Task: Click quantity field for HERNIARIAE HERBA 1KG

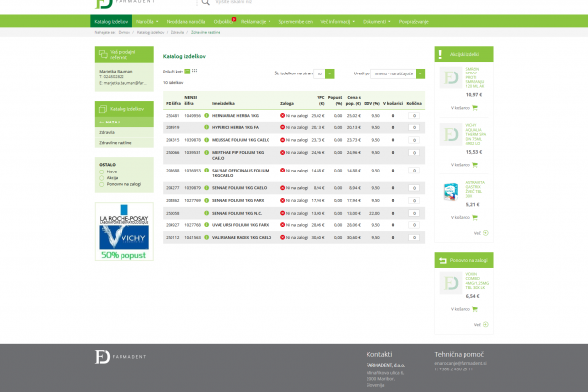Action: (x=414, y=116)
